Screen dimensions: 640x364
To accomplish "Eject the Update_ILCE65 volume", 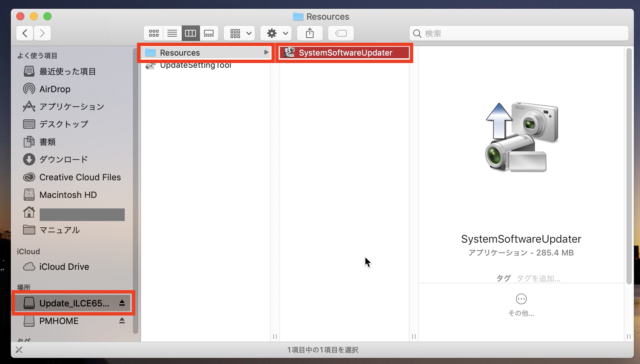I will [x=122, y=303].
